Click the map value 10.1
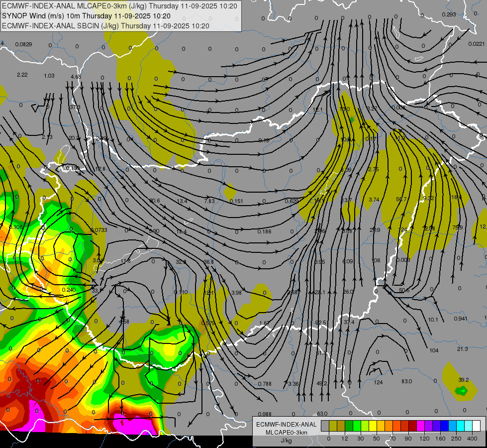487x448 pixels. point(433,320)
